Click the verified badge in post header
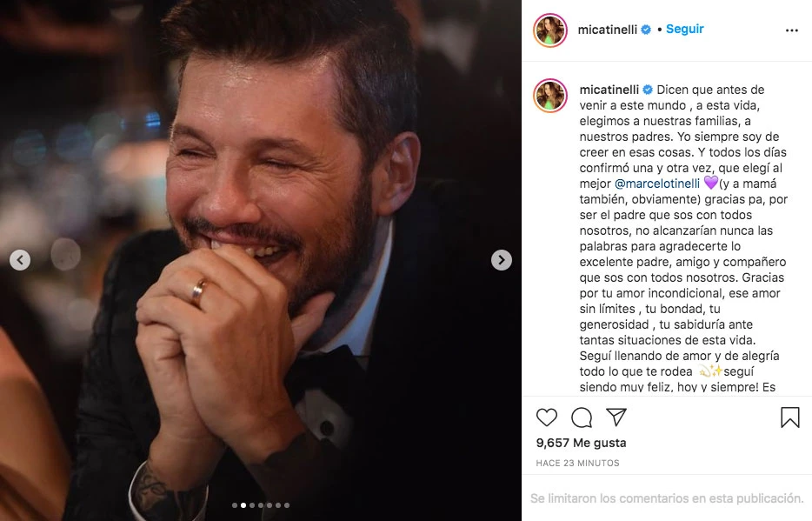The height and width of the screenshot is (521, 812). tap(646, 30)
